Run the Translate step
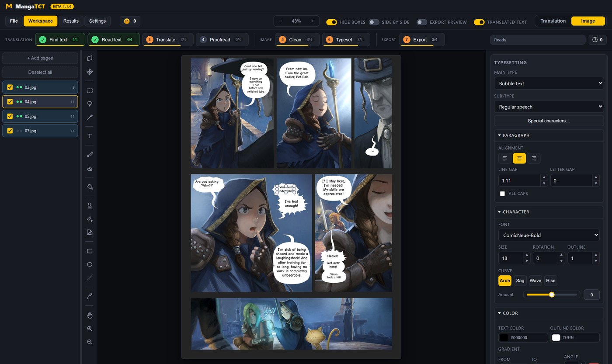This screenshot has height=364, width=612. (x=168, y=40)
